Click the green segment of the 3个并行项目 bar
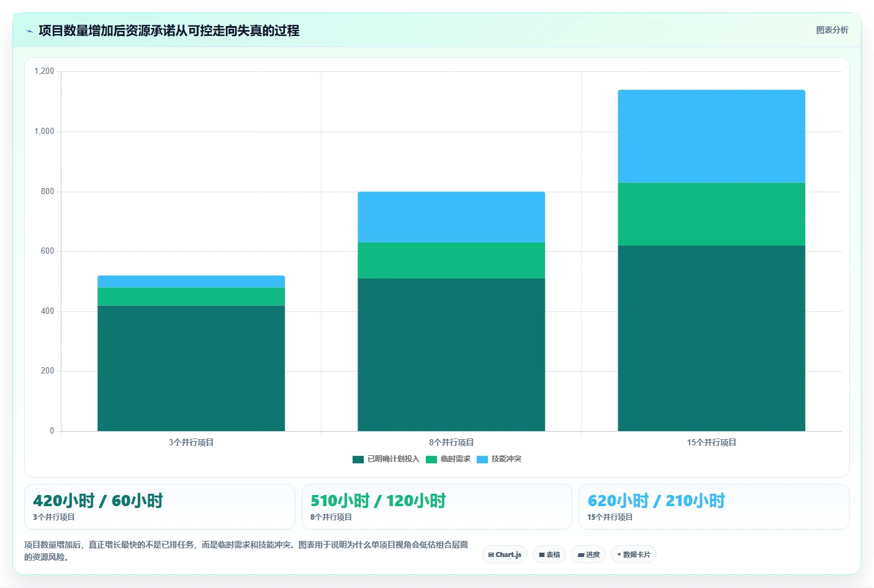874x588 pixels. point(191,296)
